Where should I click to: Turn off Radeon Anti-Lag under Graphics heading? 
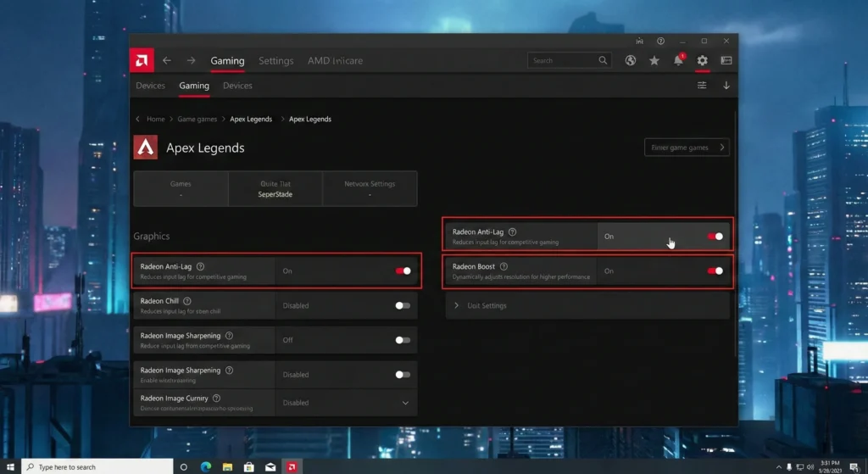click(403, 270)
